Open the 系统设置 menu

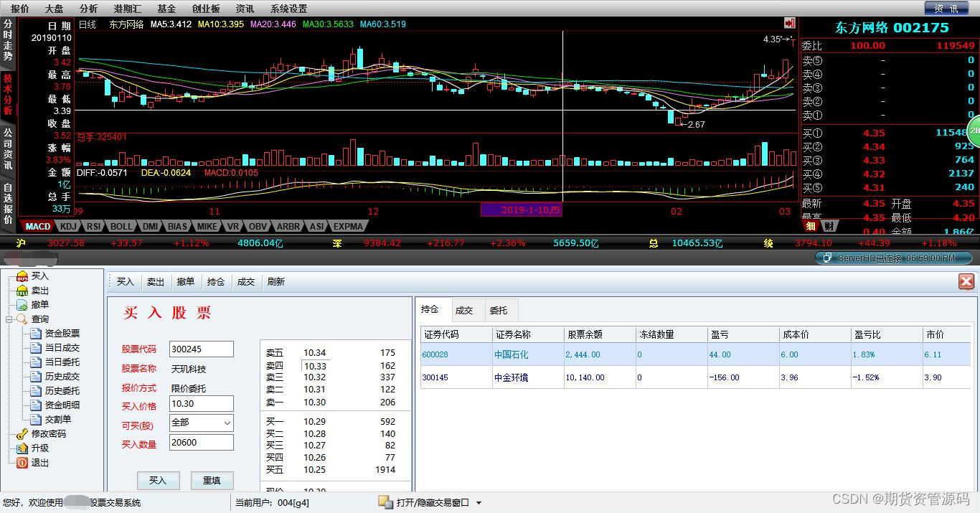click(x=288, y=9)
